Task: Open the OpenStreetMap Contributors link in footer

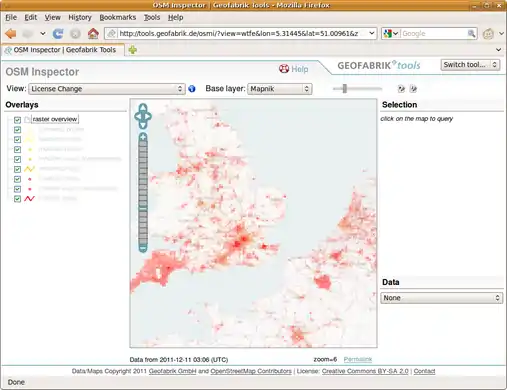Action: point(251,371)
